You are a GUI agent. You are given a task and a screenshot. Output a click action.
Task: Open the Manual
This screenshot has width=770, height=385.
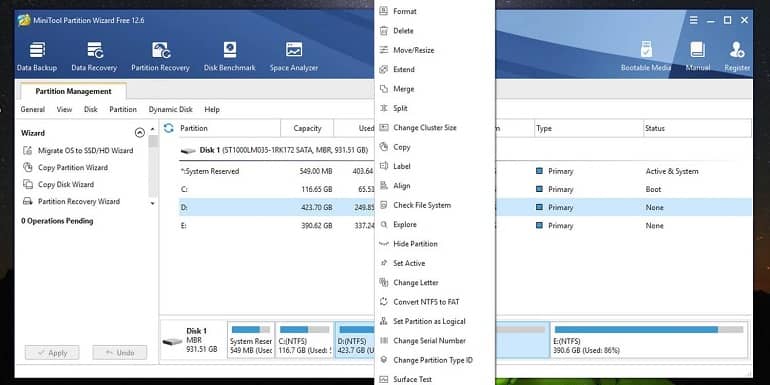(x=698, y=56)
